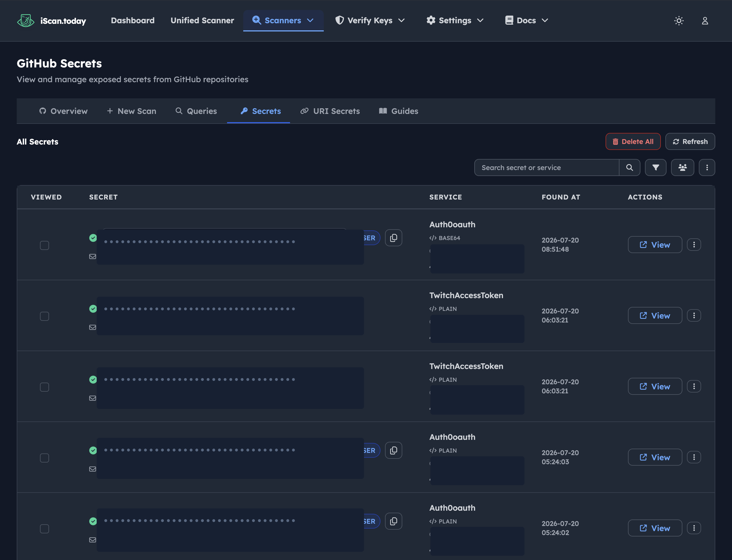Copy the Auth0oauth secret found at 05:24:02
This screenshot has width=732, height=560.
(x=393, y=521)
